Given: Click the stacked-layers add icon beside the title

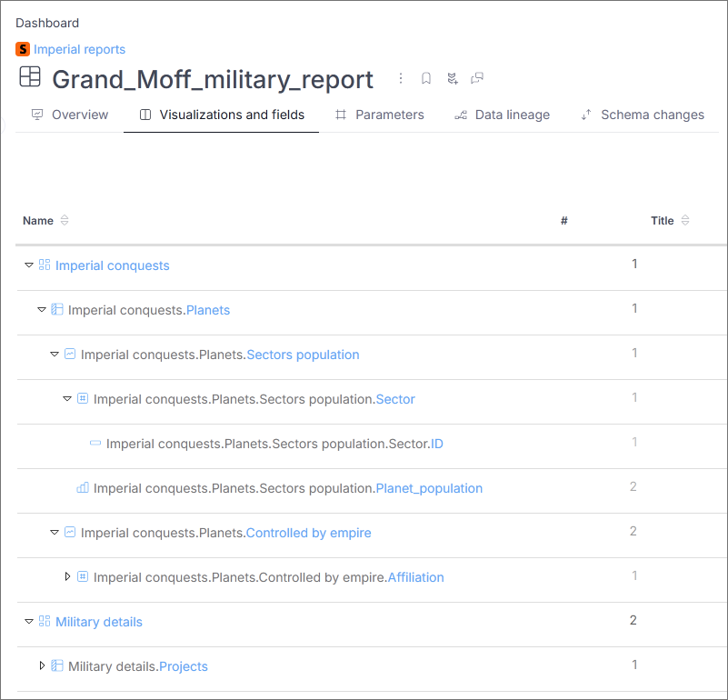Looking at the screenshot, I should point(452,79).
